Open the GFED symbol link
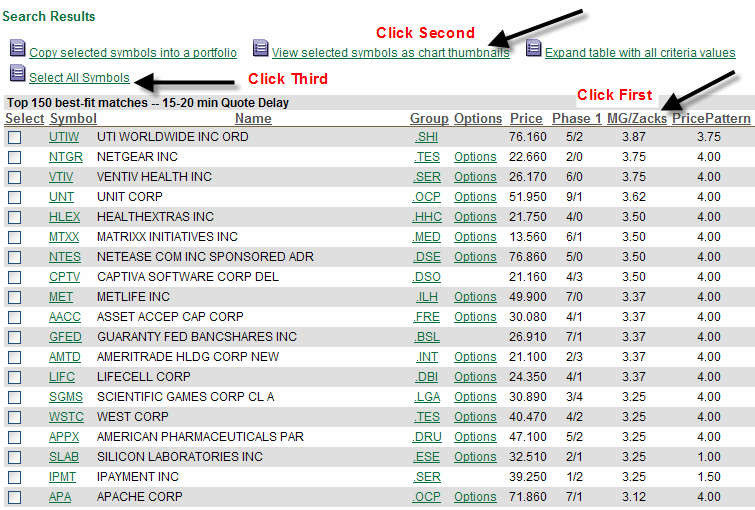Viewport: 755px width, 510px height. click(65, 337)
